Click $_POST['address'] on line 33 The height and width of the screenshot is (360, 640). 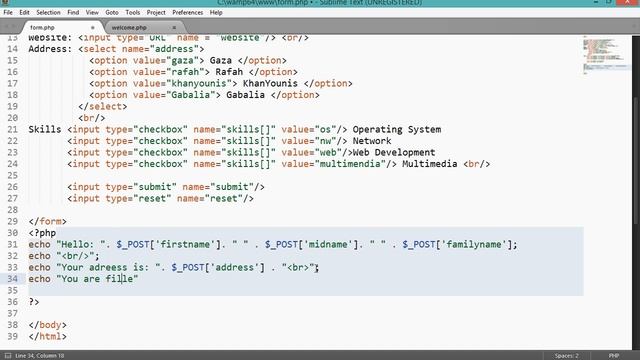pyautogui.click(x=218, y=267)
